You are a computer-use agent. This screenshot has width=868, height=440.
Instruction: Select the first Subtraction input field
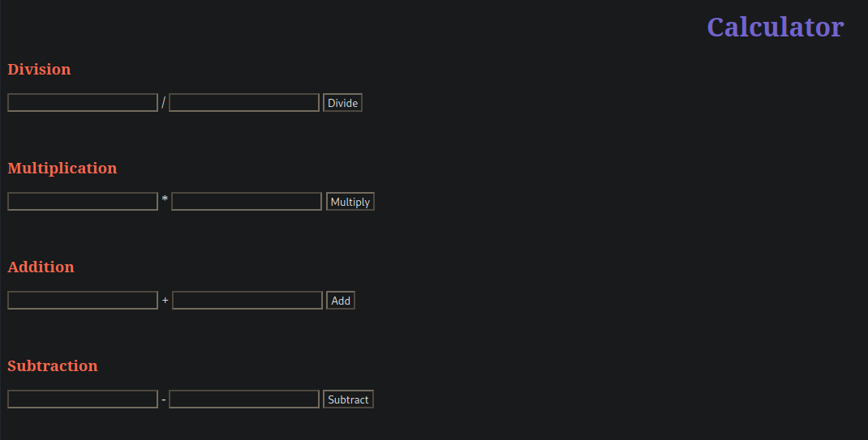pyautogui.click(x=83, y=399)
